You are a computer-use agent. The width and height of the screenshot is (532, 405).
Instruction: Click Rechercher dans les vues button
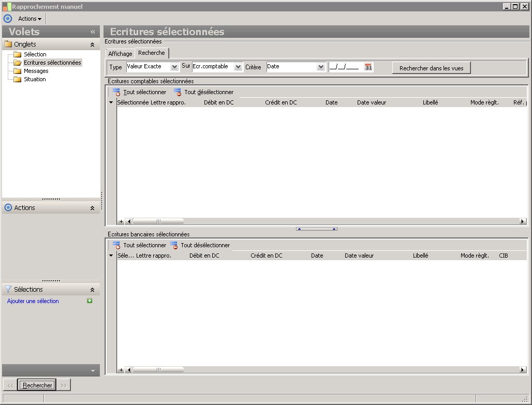tap(431, 68)
